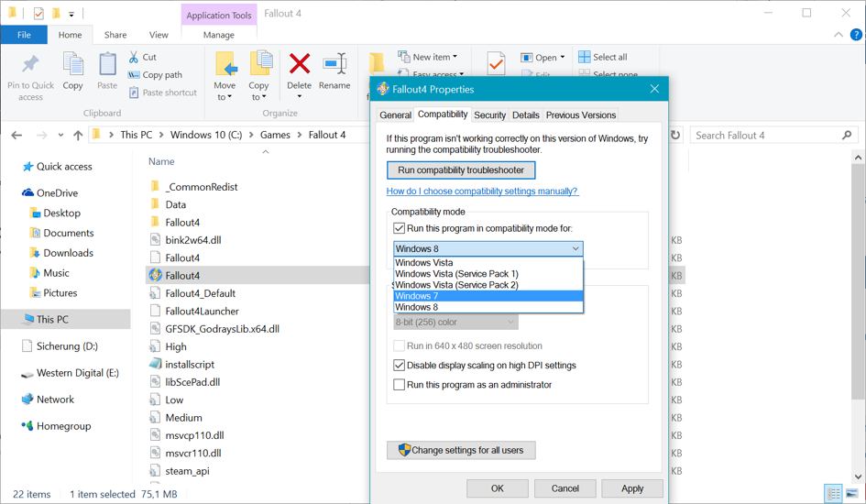Switch to details view icon in status bar
866x504 pixels.
833,494
